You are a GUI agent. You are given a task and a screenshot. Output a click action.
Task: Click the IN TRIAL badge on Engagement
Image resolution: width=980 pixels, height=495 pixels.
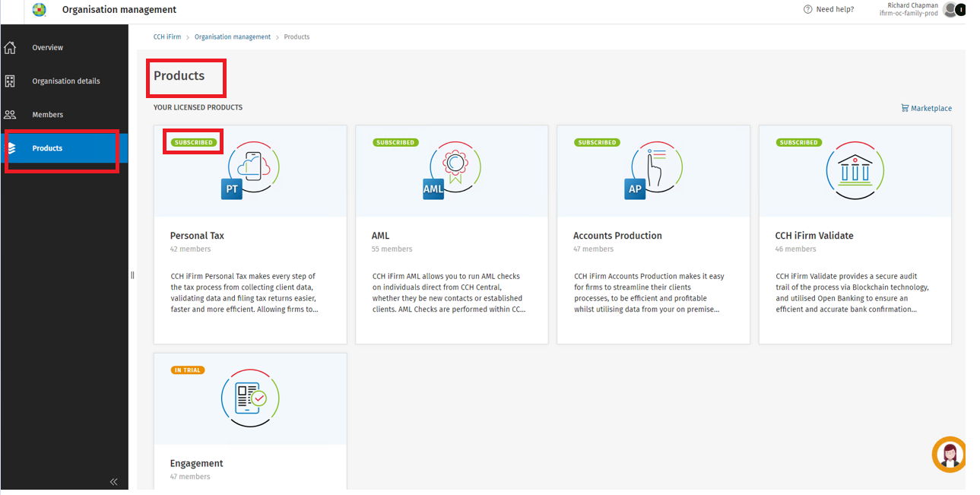pyautogui.click(x=188, y=370)
